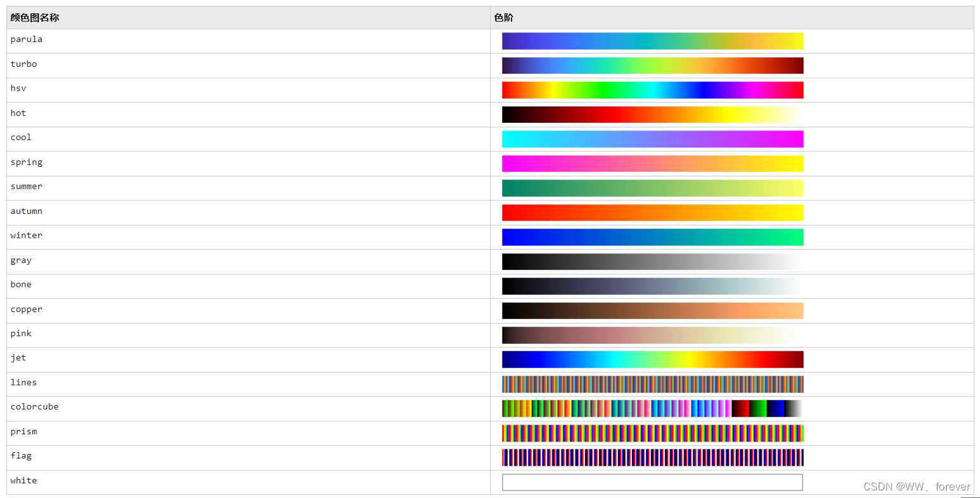Click the 'jet' name text
Viewport: 980px width, 498px height.
(18, 358)
